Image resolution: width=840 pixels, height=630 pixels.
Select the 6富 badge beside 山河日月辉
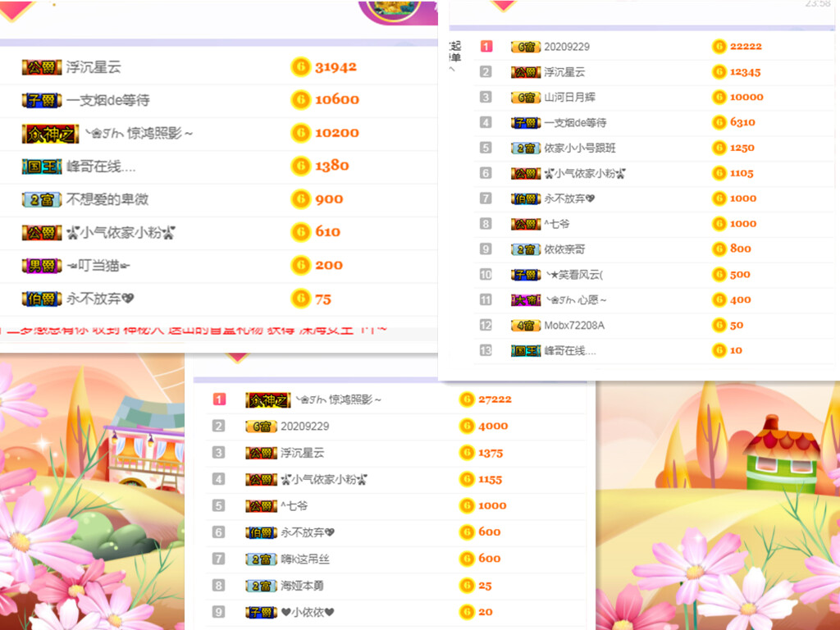pos(526,98)
